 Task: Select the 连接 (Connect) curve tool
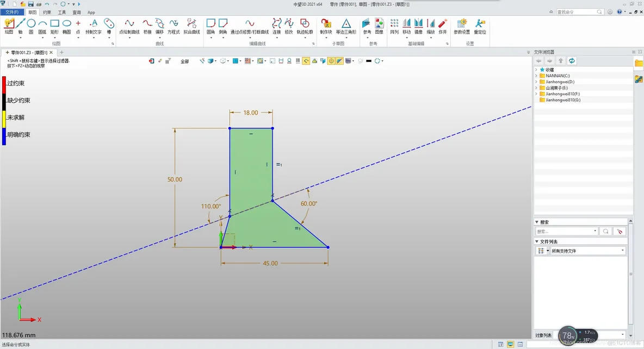[277, 26]
